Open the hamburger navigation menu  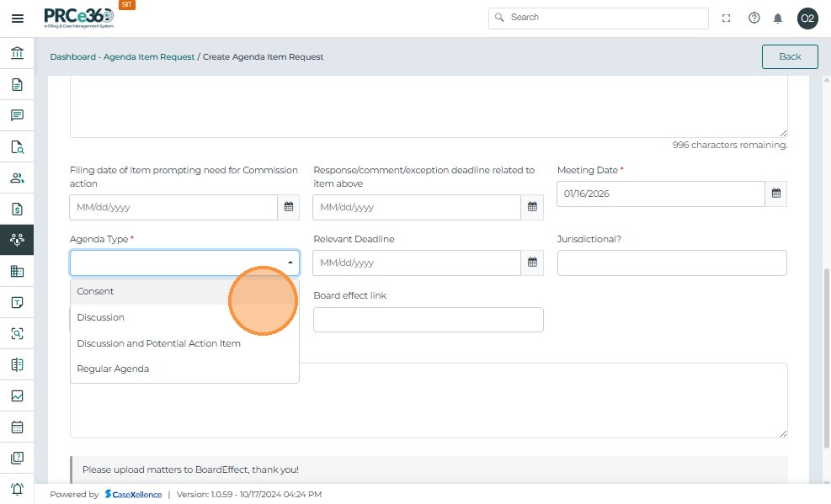coord(17,19)
